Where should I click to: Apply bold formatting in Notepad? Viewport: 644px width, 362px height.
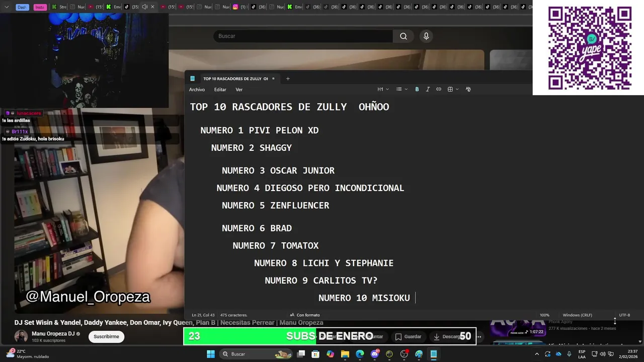point(417,89)
